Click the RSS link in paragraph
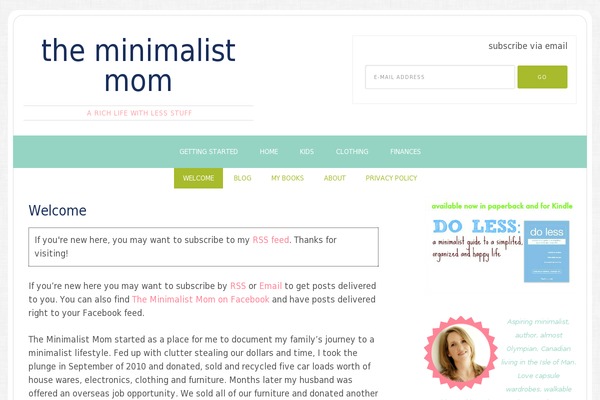The width and height of the screenshot is (600, 400). [x=238, y=286]
